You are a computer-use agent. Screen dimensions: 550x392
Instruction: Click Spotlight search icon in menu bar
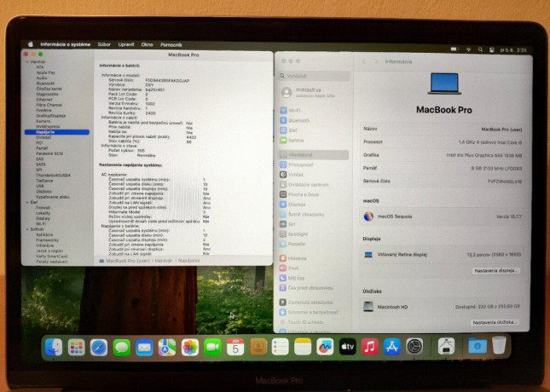[x=480, y=49]
